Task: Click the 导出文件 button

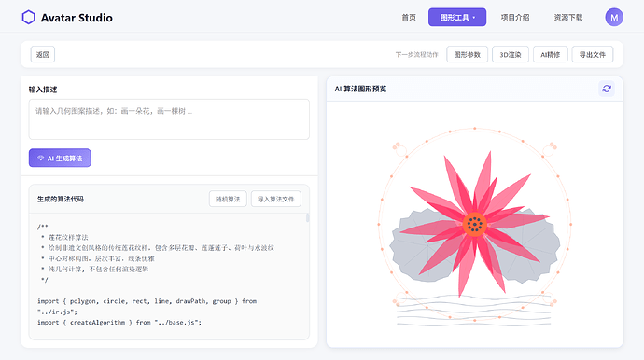Action: [593, 55]
